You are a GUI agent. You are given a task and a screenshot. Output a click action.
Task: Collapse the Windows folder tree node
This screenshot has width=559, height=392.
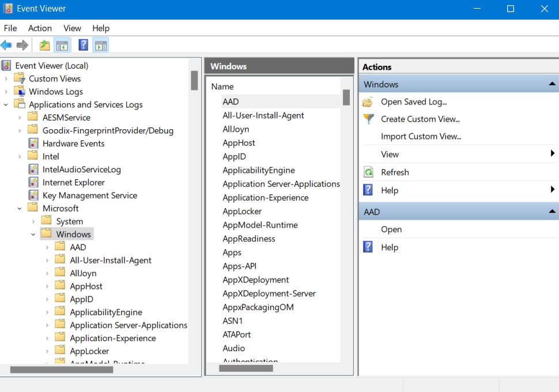(33, 235)
